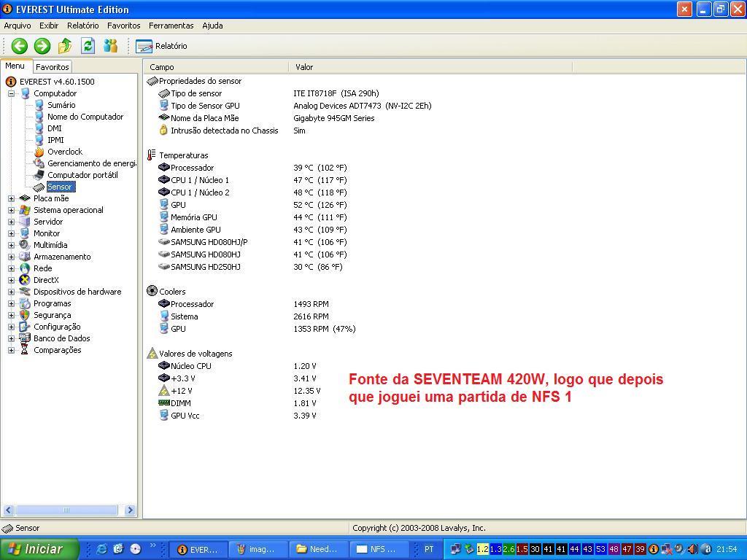This screenshot has height=560, width=747.
Task: Click the Iniciar start button
Action: [x=34, y=549]
